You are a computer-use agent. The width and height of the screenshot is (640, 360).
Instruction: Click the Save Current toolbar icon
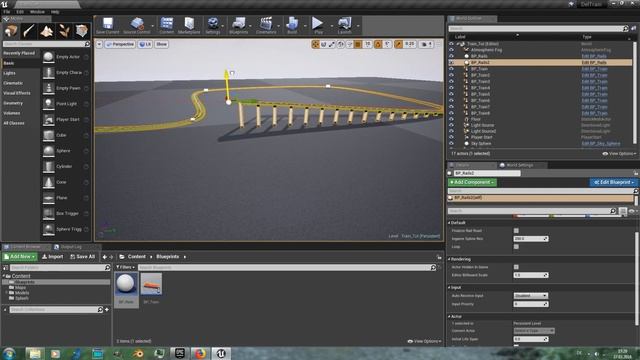[108, 25]
